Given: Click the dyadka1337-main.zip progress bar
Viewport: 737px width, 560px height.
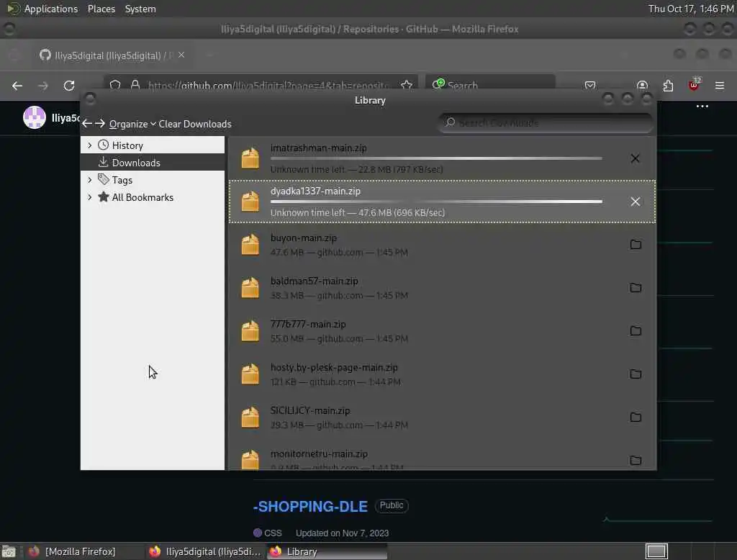Looking at the screenshot, I should pyautogui.click(x=436, y=202).
